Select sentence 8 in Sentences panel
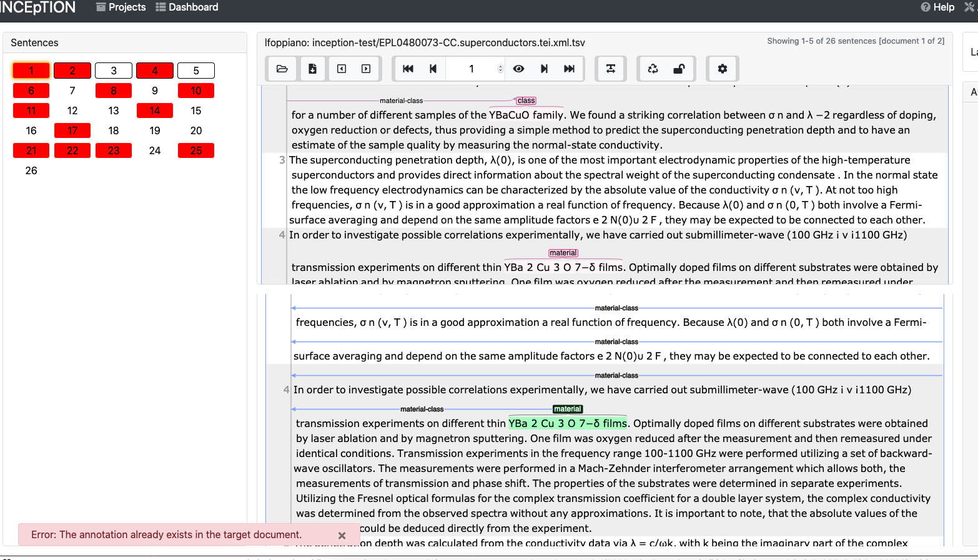This screenshot has width=978, height=560. pos(114,91)
